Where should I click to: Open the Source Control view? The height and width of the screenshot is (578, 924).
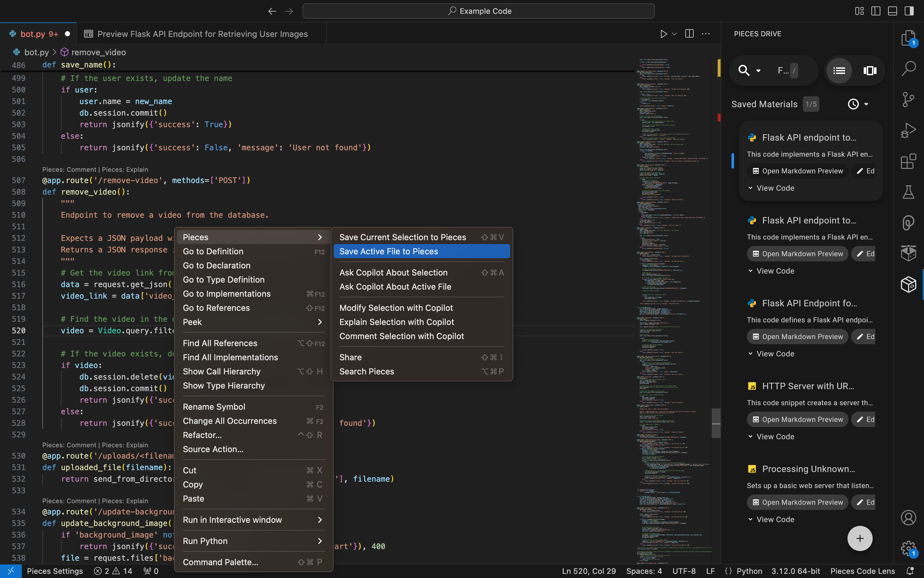point(908,100)
